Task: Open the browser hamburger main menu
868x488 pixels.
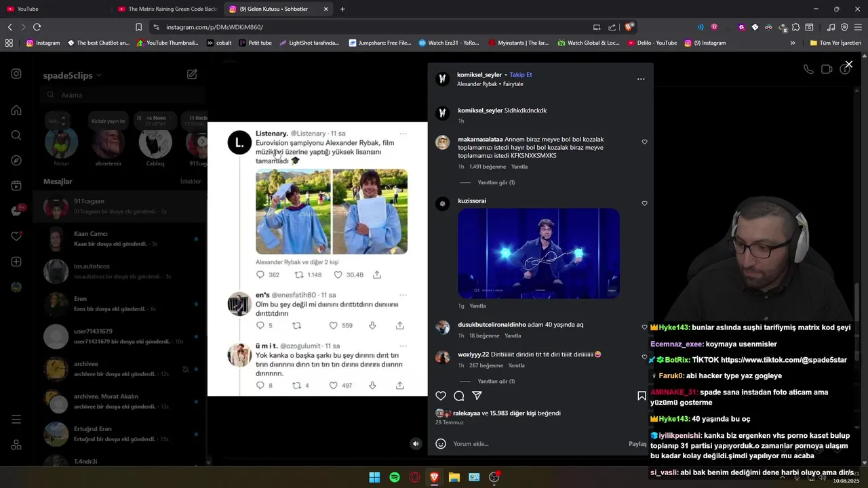Action: point(858,27)
